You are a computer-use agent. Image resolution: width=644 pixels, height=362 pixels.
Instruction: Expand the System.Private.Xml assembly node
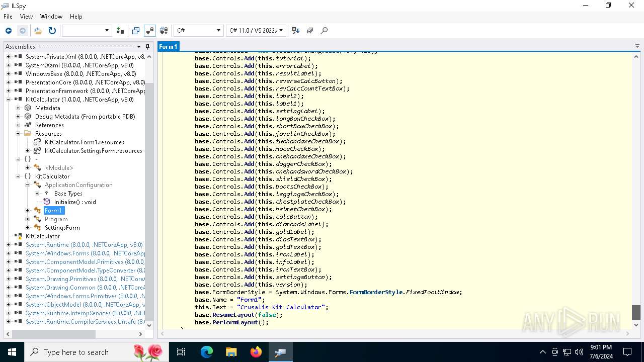point(8,57)
